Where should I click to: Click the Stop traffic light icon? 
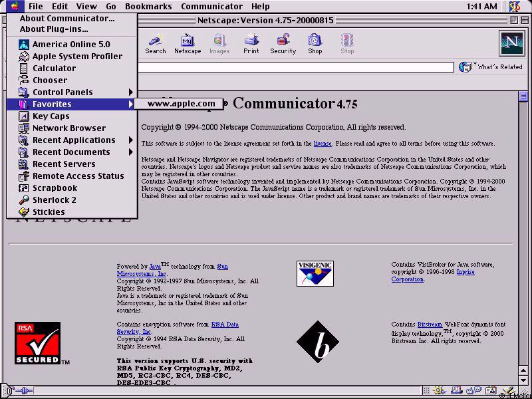click(x=347, y=44)
